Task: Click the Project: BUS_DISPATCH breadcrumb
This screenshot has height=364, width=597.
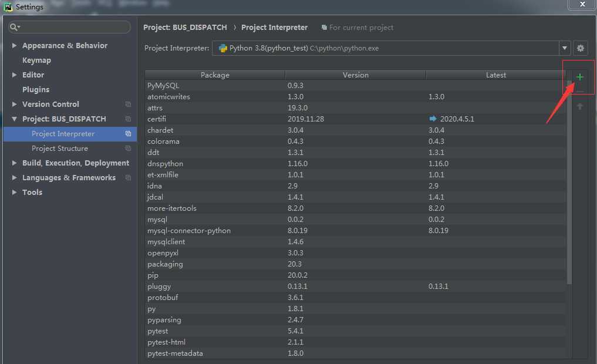Action: 185,28
